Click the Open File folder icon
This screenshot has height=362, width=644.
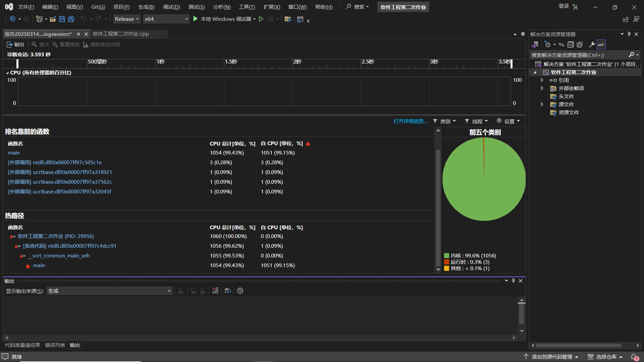pyautogui.click(x=53, y=19)
